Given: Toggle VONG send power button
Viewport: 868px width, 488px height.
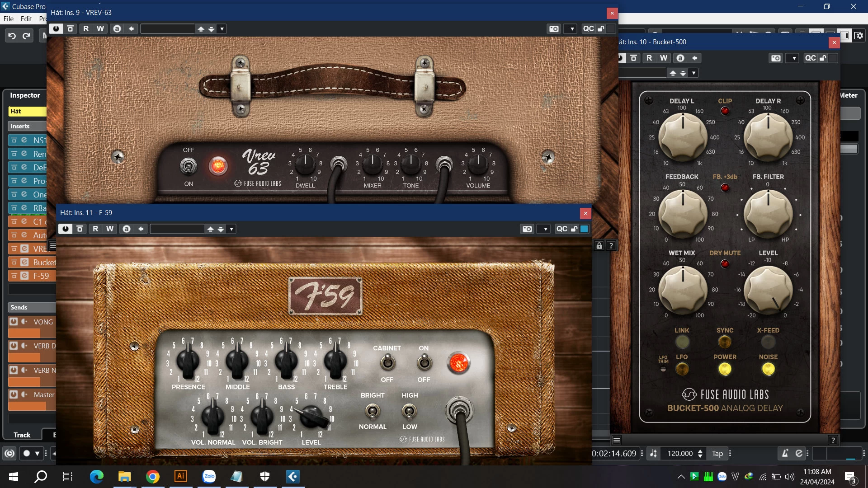Looking at the screenshot, I should (14, 322).
